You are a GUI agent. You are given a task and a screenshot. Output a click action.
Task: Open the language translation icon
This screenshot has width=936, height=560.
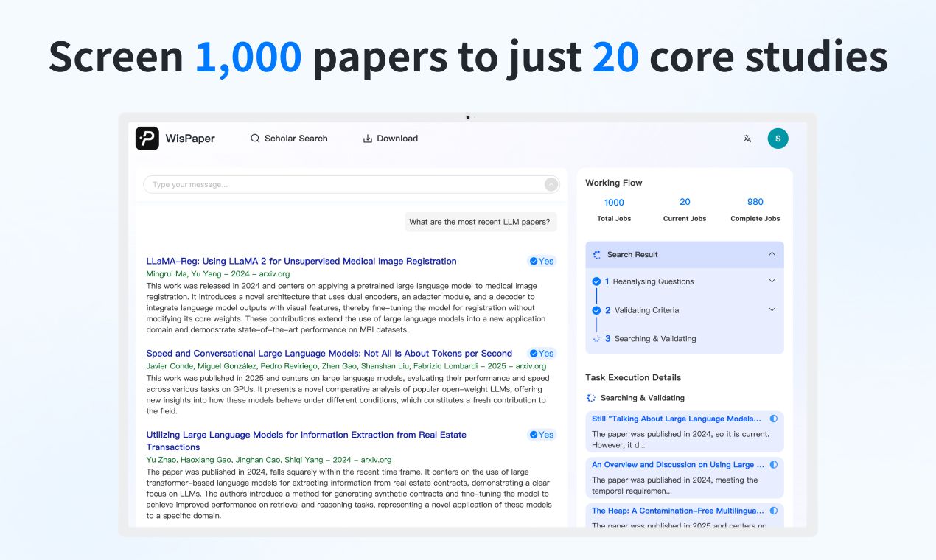tap(747, 139)
